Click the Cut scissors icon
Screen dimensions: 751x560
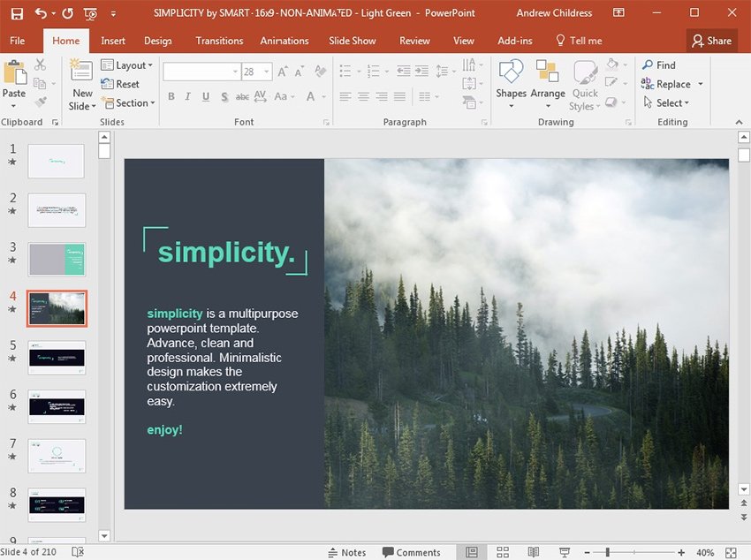coord(41,64)
